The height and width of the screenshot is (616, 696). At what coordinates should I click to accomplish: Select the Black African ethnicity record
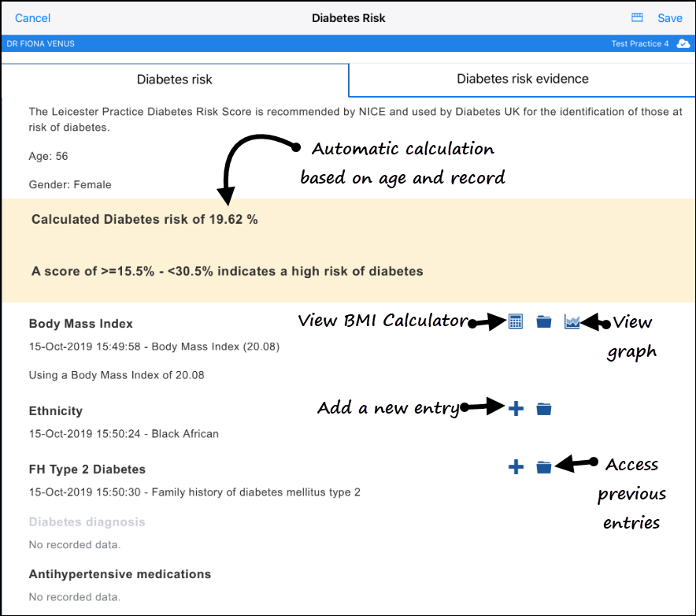(124, 433)
